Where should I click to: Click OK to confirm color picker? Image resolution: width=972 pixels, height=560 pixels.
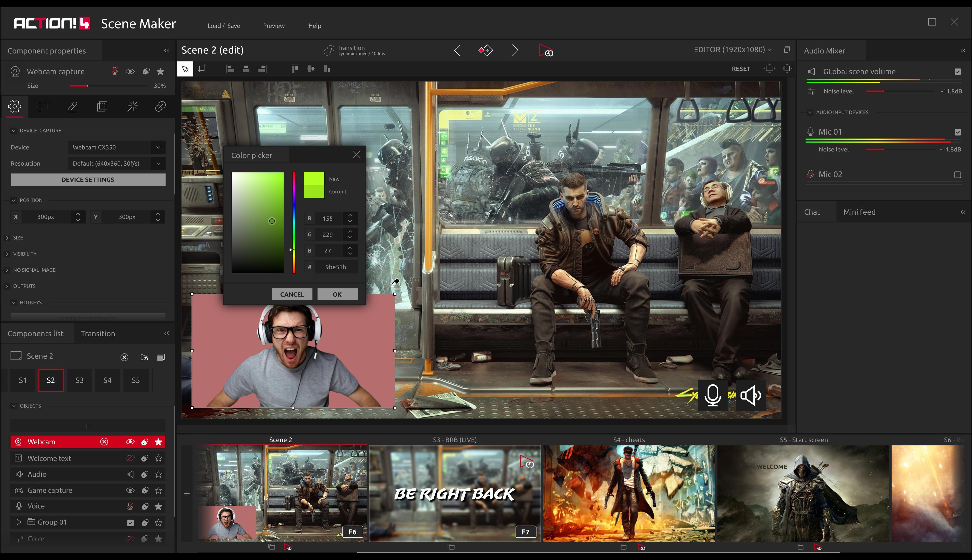pyautogui.click(x=337, y=294)
